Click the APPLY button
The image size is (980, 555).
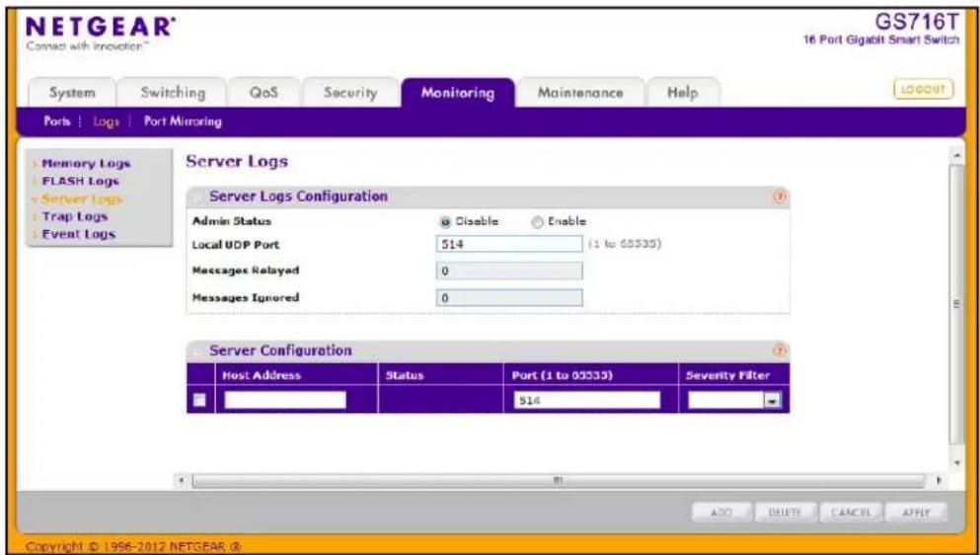click(x=916, y=513)
